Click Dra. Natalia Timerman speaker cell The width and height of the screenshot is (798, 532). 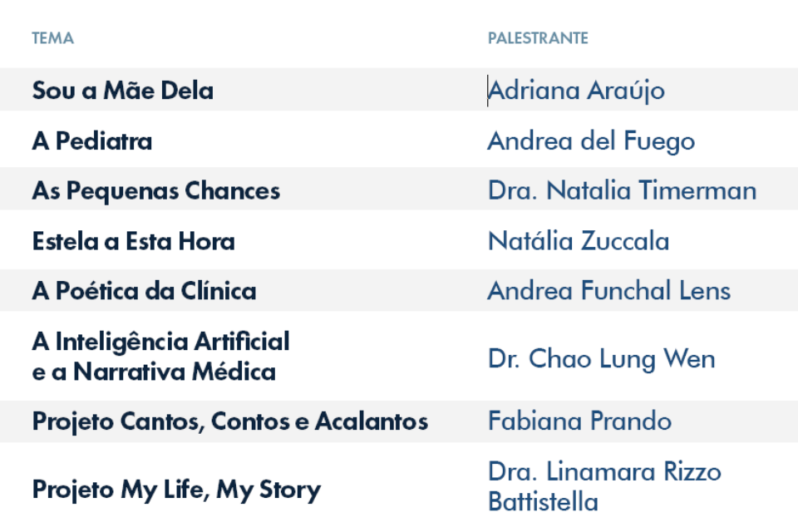(622, 190)
